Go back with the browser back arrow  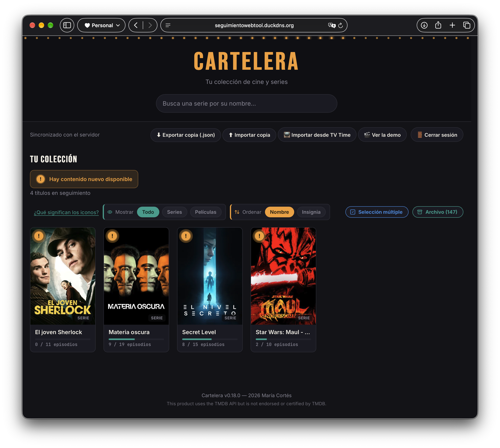(x=136, y=25)
